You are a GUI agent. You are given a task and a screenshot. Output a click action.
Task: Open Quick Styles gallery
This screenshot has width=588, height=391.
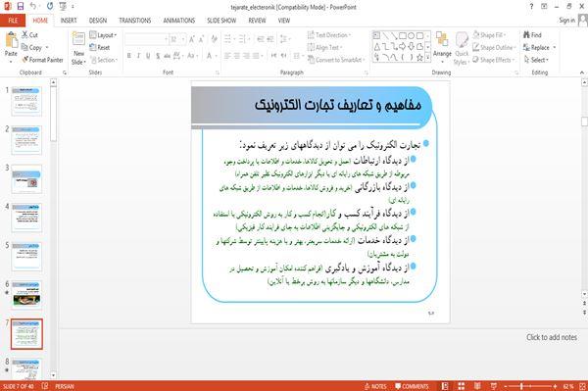[462, 48]
